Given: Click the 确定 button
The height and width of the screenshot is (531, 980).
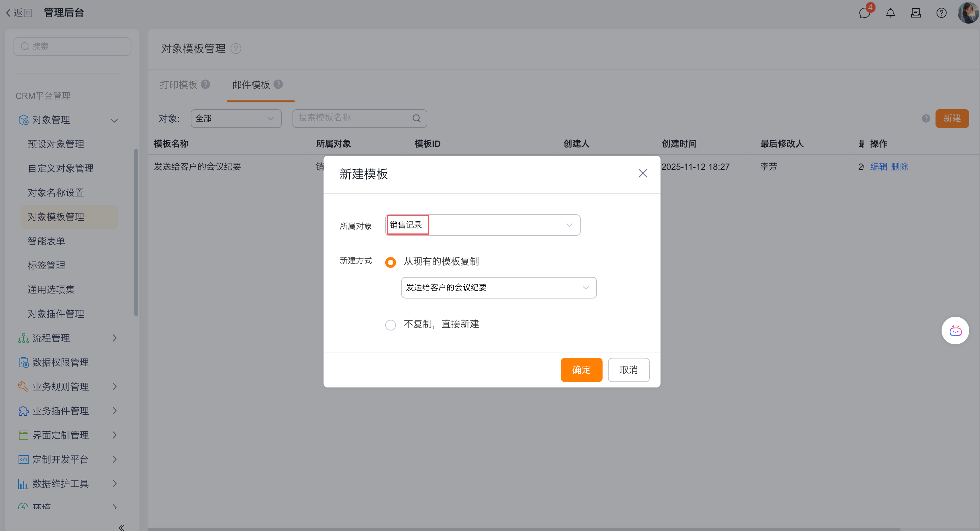Looking at the screenshot, I should (x=581, y=370).
